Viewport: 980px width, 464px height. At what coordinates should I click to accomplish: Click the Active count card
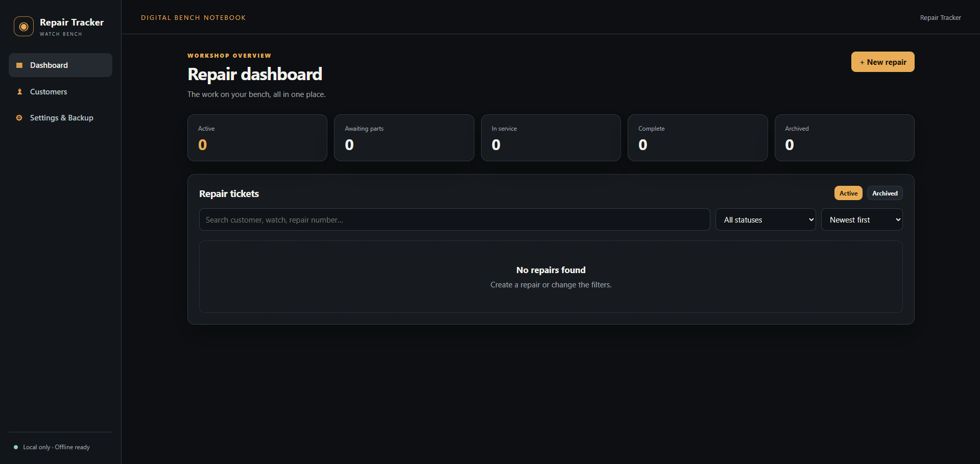tap(257, 138)
